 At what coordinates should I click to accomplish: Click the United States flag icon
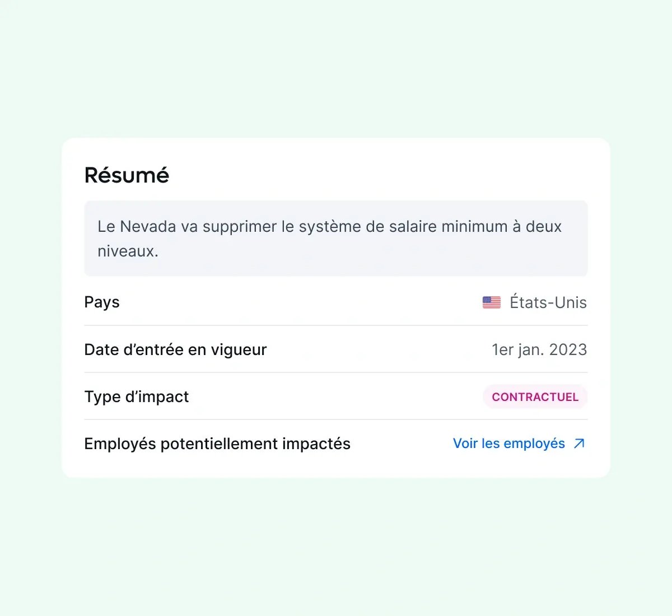point(491,302)
